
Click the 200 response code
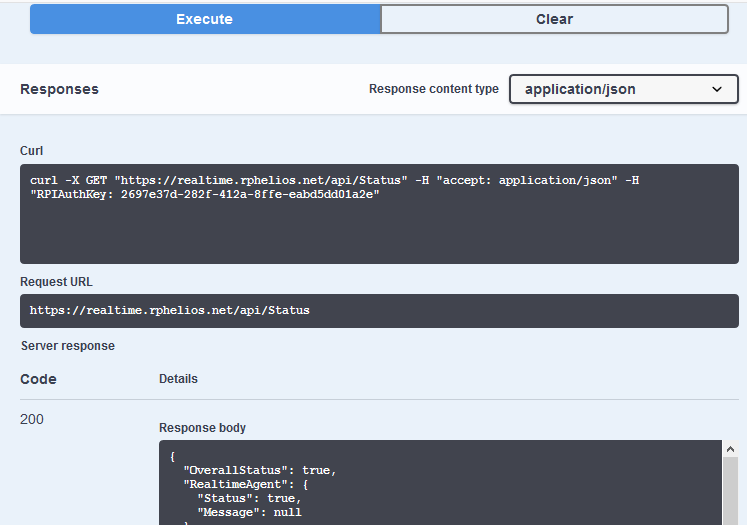tap(32, 419)
